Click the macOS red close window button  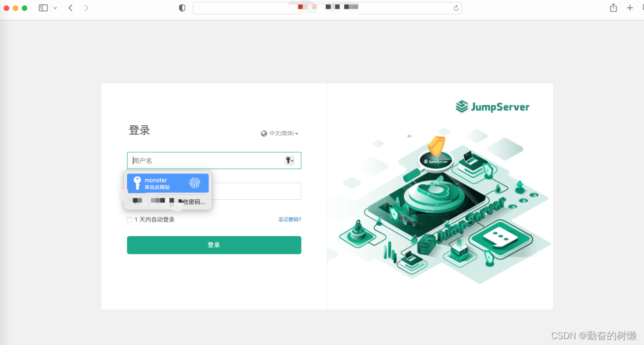(7, 8)
